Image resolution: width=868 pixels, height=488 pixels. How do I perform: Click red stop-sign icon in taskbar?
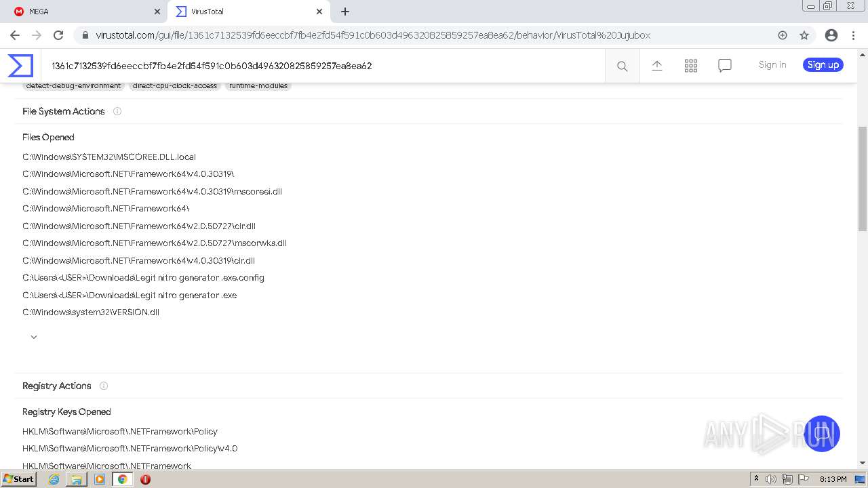[x=145, y=479]
